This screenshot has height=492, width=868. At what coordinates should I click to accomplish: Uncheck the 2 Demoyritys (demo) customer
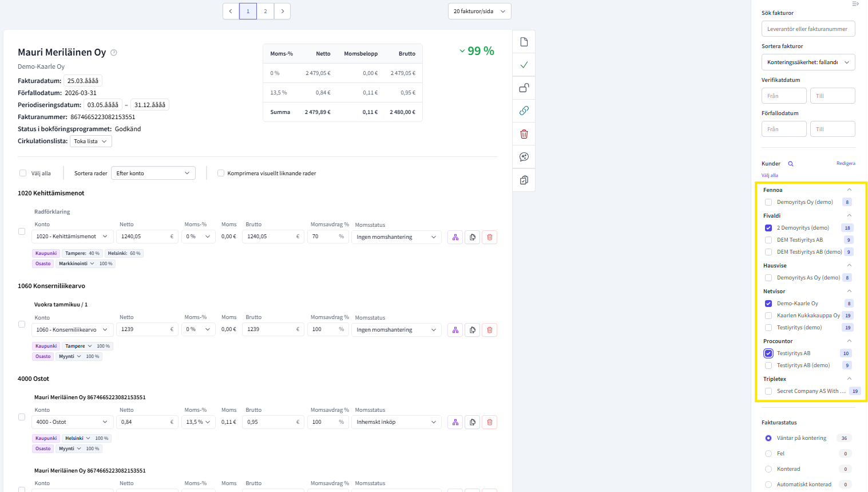coord(768,228)
